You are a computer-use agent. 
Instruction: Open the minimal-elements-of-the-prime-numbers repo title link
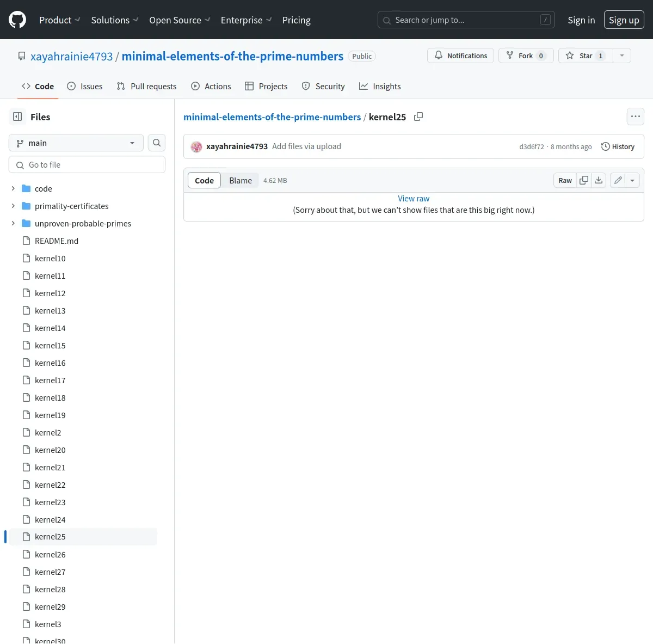(x=232, y=56)
